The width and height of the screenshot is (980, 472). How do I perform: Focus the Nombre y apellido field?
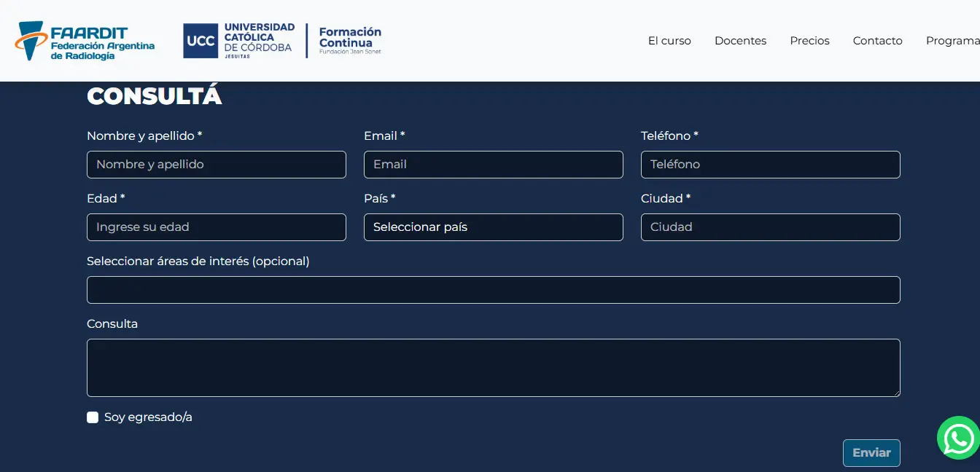coord(217,165)
